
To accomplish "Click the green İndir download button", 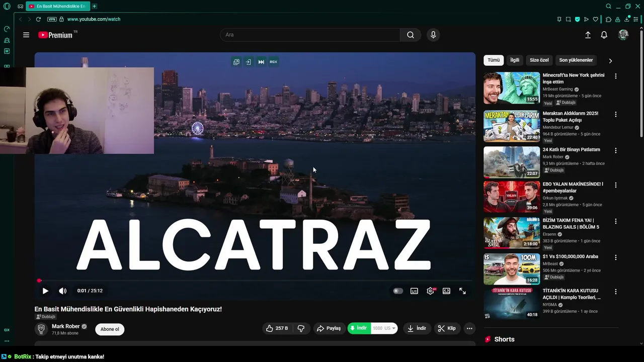I will pos(359,328).
